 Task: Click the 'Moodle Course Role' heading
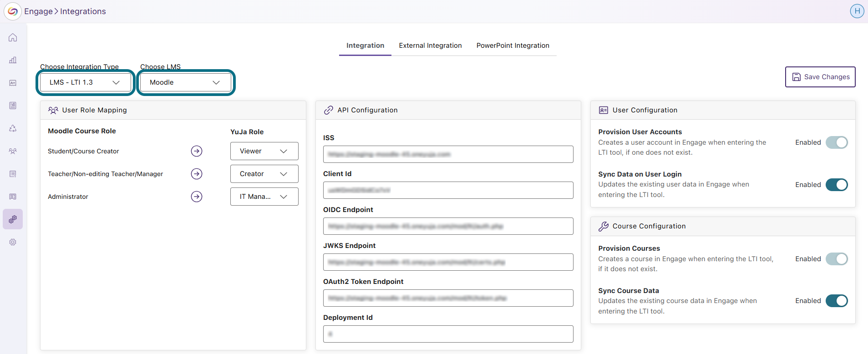coord(82,131)
